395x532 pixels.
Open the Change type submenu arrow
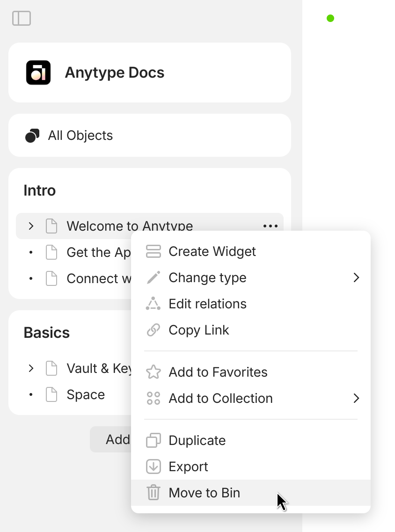356,277
